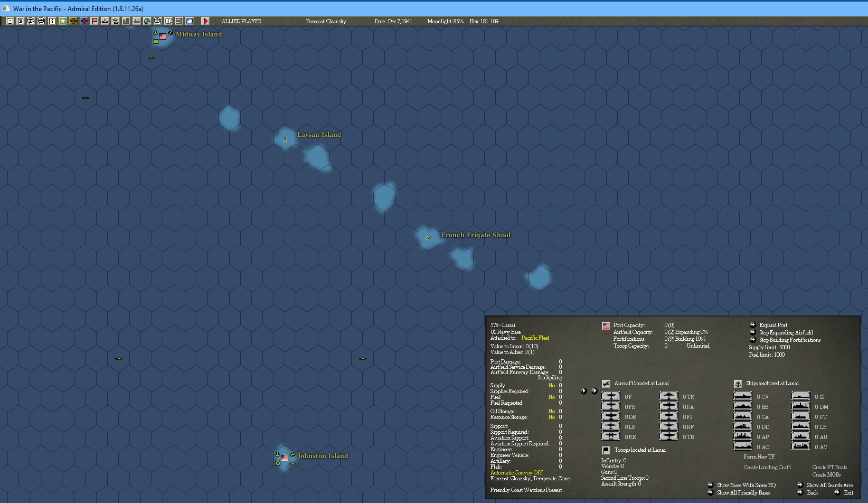Click the 'Back' button in base panel
The image size is (868, 503).
point(812,492)
